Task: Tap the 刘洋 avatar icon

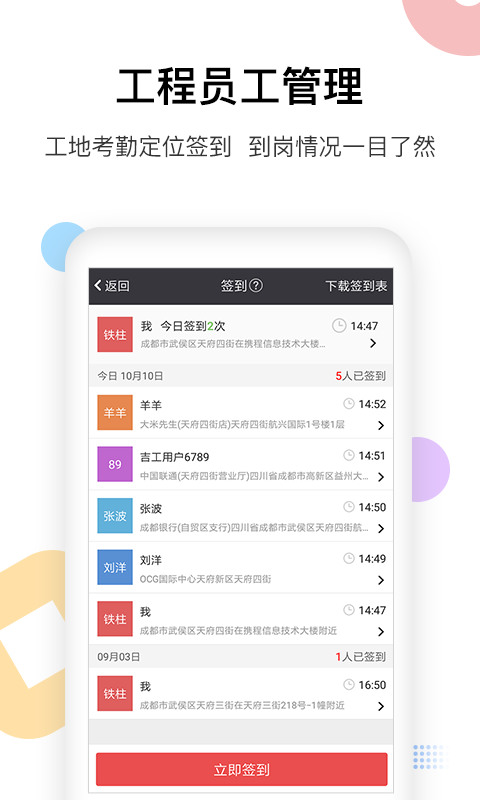Action: click(115, 567)
